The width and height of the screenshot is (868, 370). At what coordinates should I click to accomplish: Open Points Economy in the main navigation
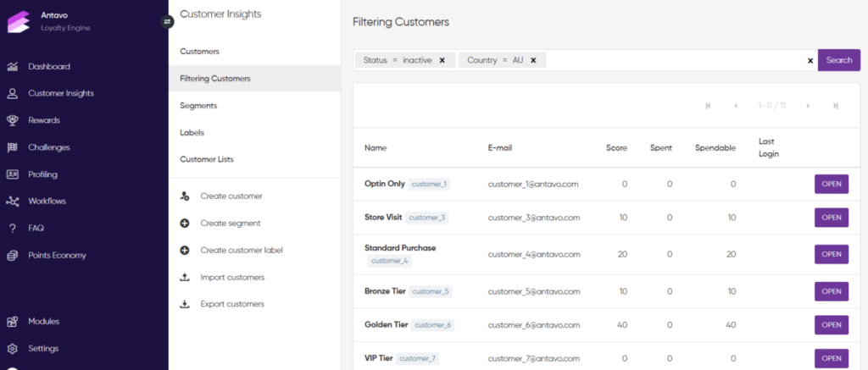(x=57, y=256)
